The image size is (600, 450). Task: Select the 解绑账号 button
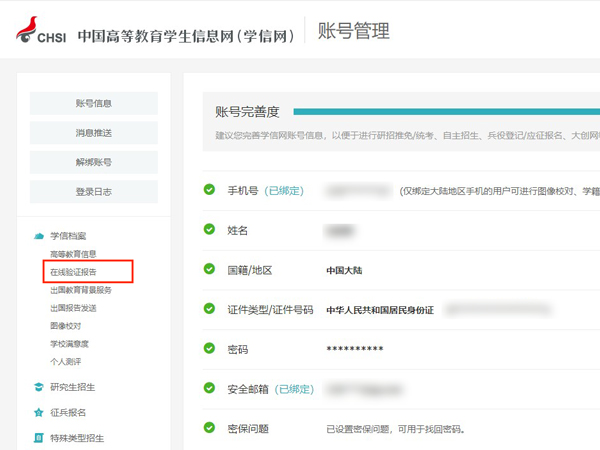[x=94, y=162]
